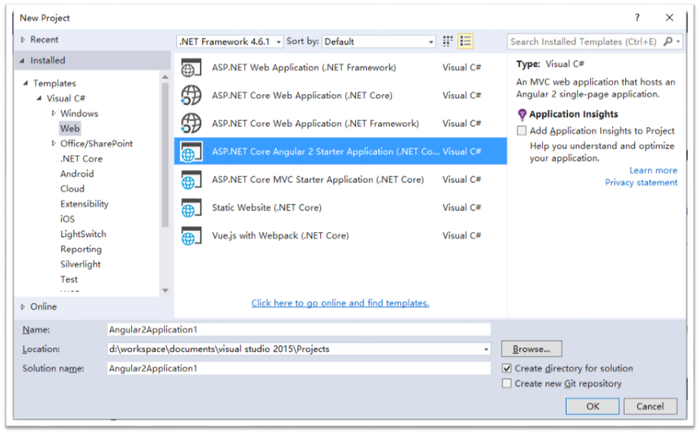The width and height of the screenshot is (700, 434).
Task: Collapse the Installed section
Action: pyautogui.click(x=22, y=61)
